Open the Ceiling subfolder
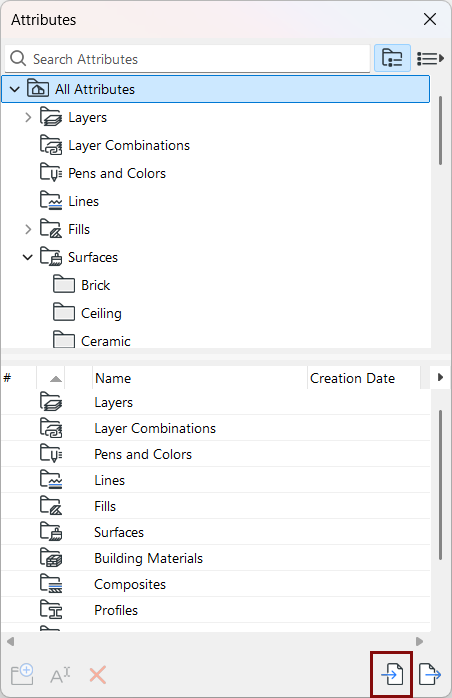The width and height of the screenshot is (452, 698). click(101, 313)
